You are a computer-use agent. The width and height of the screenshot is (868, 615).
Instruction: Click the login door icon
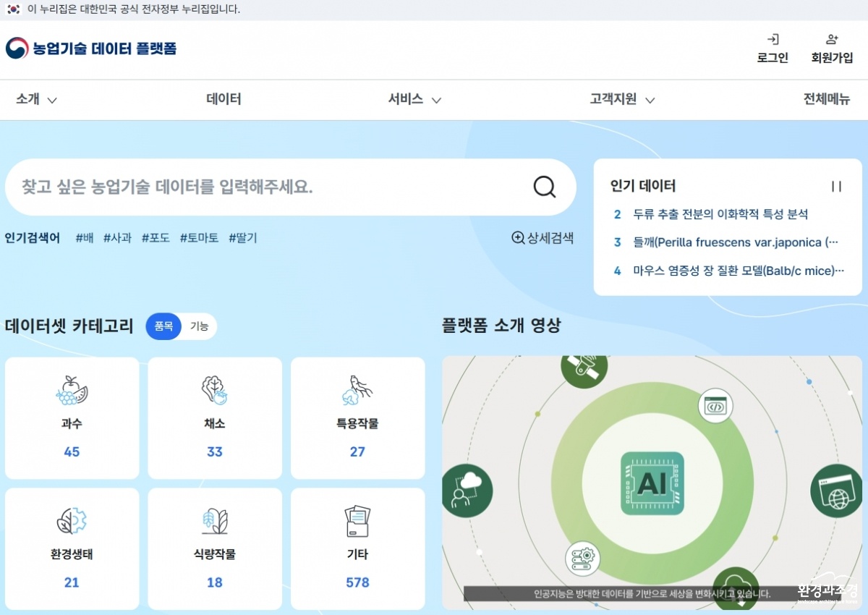point(773,39)
